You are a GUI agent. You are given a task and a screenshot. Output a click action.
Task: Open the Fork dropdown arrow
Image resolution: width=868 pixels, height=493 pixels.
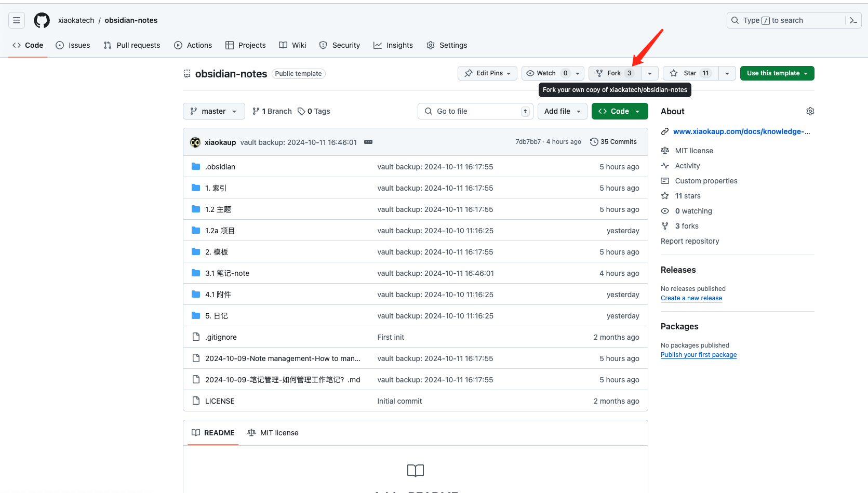click(x=650, y=73)
